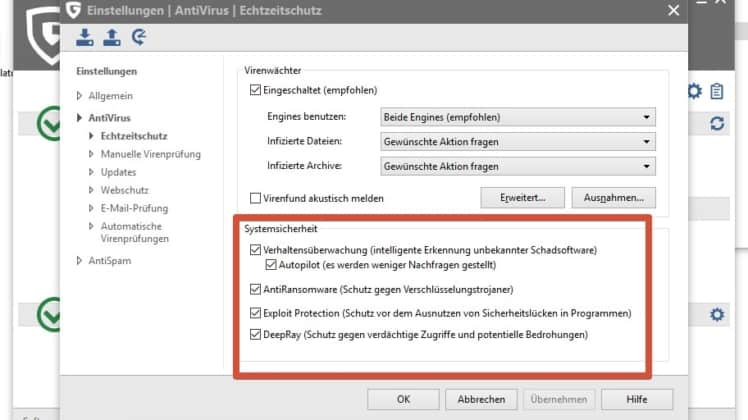Expand Manuelle Virenprüfung arrow
This screenshot has height=420, width=748.
tap(91, 154)
